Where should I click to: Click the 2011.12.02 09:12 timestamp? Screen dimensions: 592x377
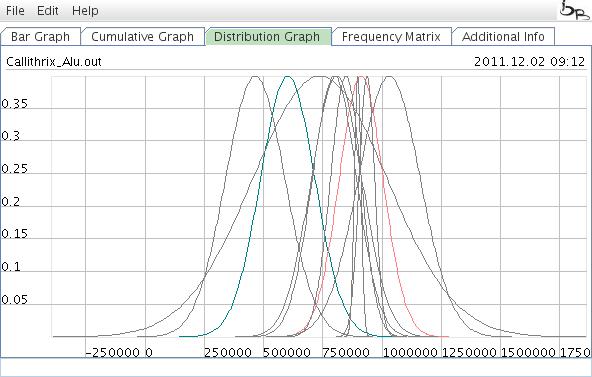pyautogui.click(x=529, y=62)
